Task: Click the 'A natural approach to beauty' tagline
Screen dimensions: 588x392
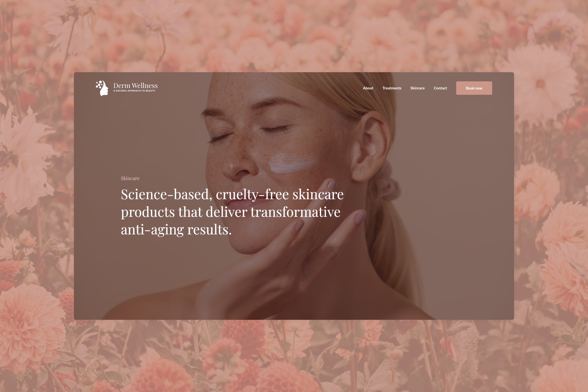Action: [x=134, y=91]
